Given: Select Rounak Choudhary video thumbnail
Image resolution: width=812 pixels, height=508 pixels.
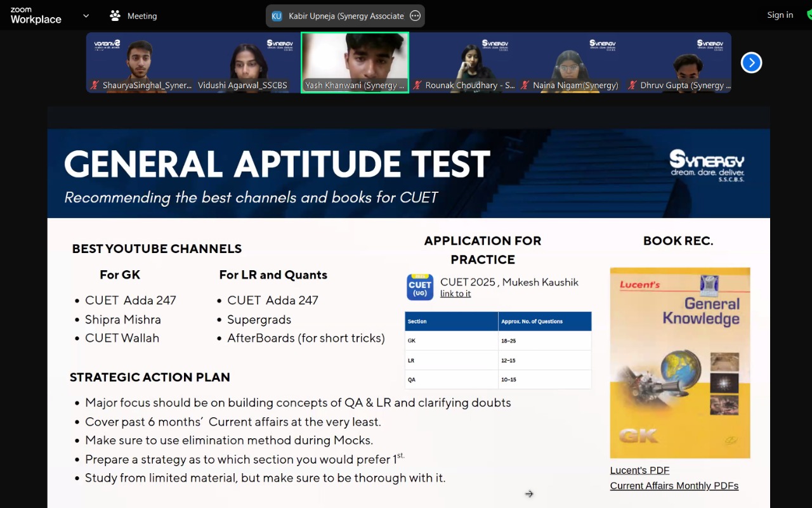Looking at the screenshot, I should tap(463, 63).
